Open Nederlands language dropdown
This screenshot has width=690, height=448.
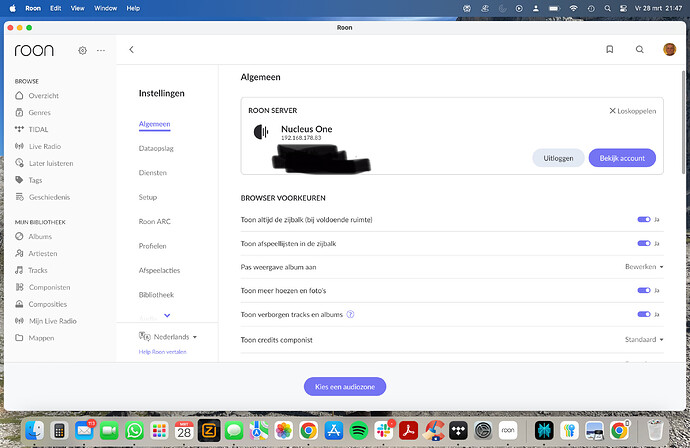pos(168,337)
